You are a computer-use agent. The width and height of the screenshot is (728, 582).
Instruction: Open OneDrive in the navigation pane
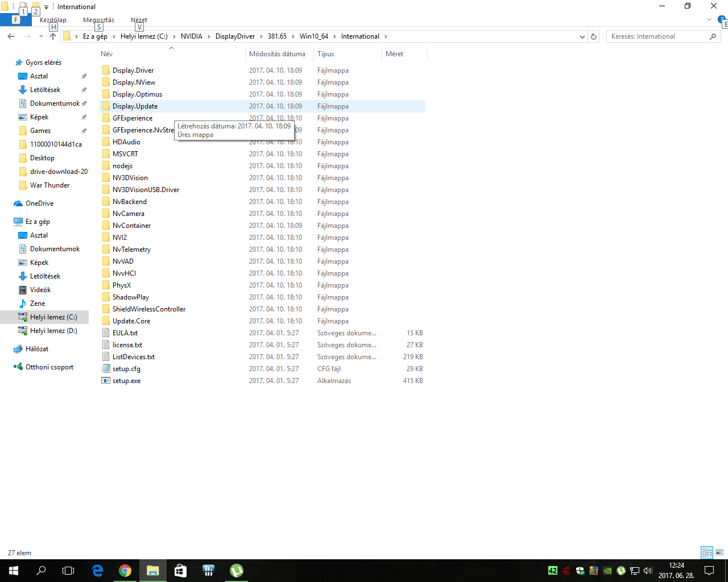coord(39,203)
